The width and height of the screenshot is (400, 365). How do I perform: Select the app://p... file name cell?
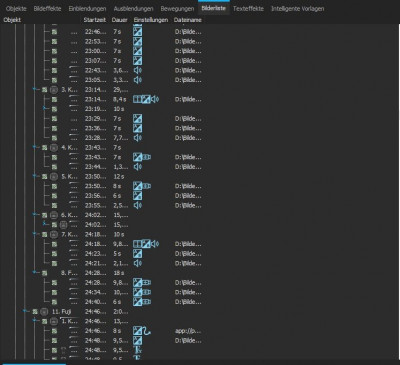[x=188, y=331]
